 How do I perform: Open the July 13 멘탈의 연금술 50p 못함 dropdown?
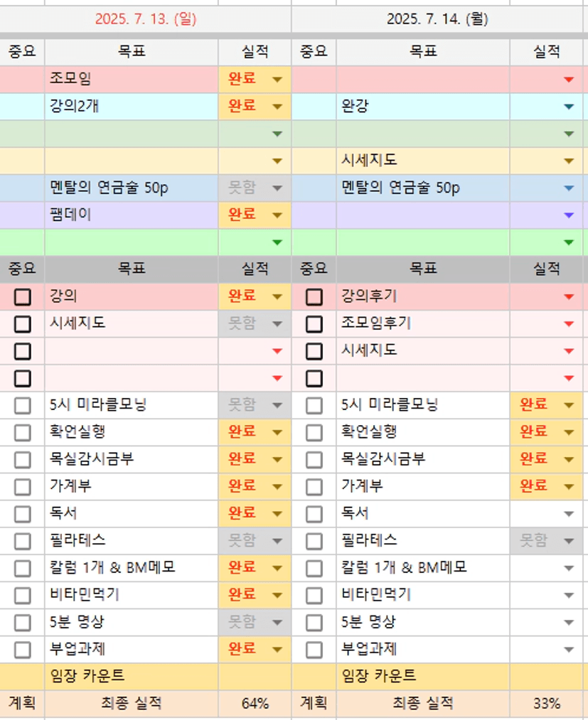(x=277, y=188)
